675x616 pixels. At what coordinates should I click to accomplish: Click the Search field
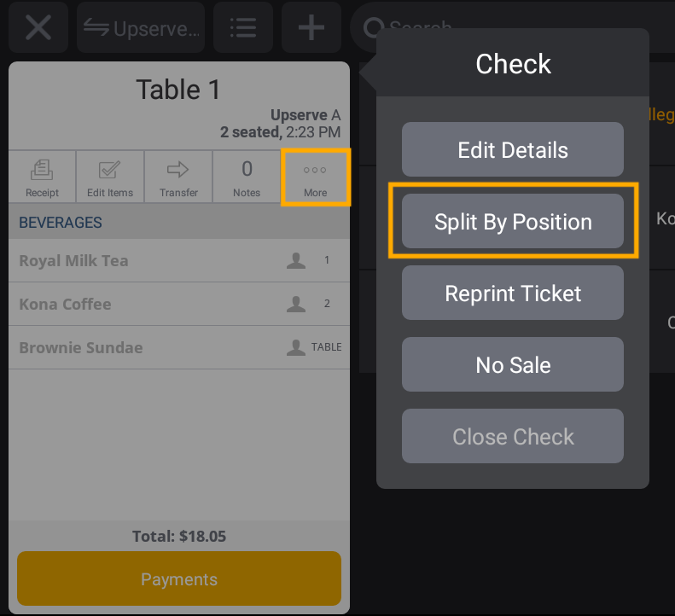point(512,27)
